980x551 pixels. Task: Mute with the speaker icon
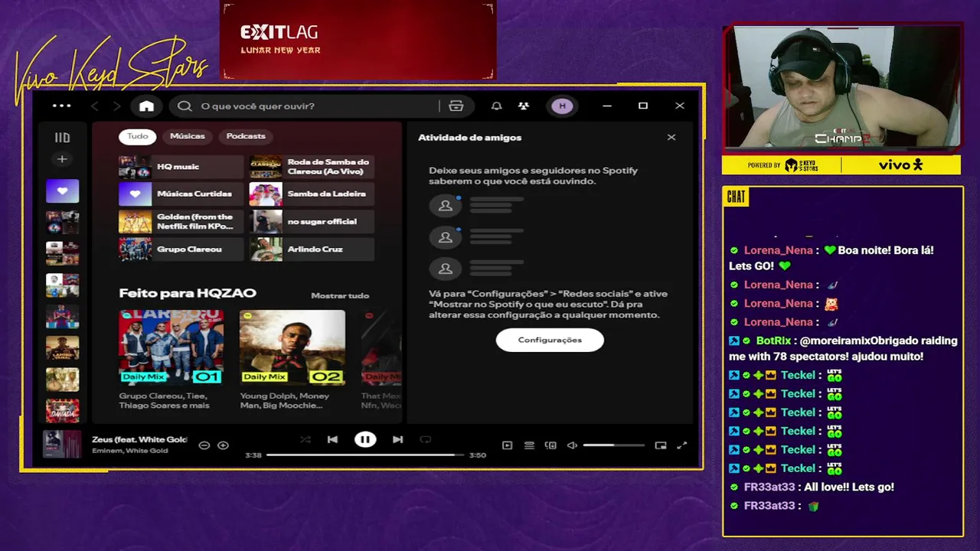coord(572,445)
